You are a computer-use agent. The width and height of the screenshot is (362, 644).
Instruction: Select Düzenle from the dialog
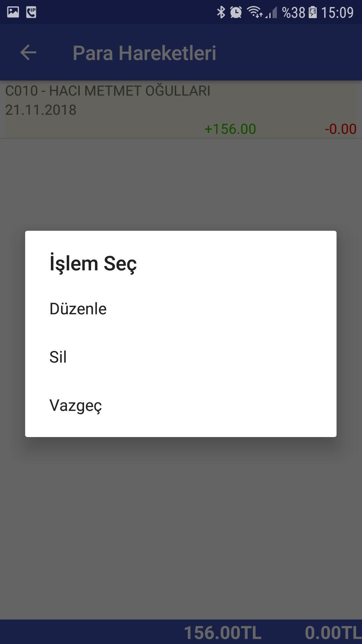(x=181, y=309)
